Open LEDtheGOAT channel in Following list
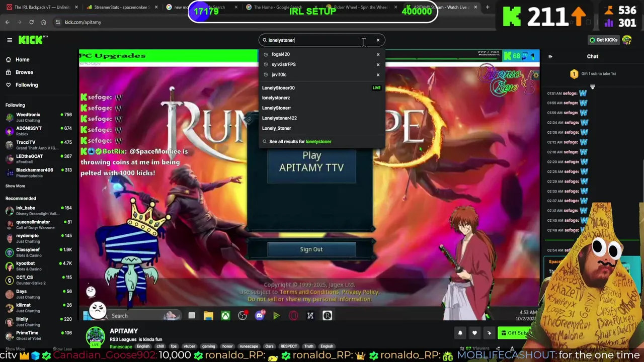The width and height of the screenshot is (644, 362). point(39,159)
